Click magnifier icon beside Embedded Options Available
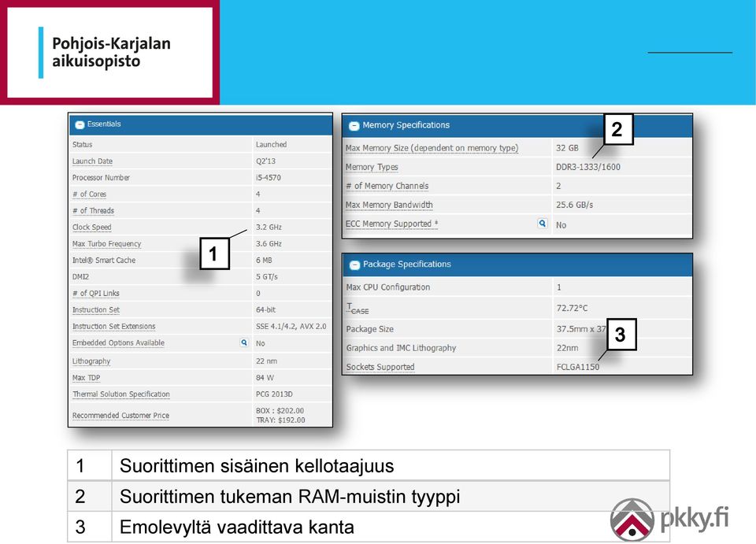This screenshot has height=544, width=756. (x=244, y=342)
